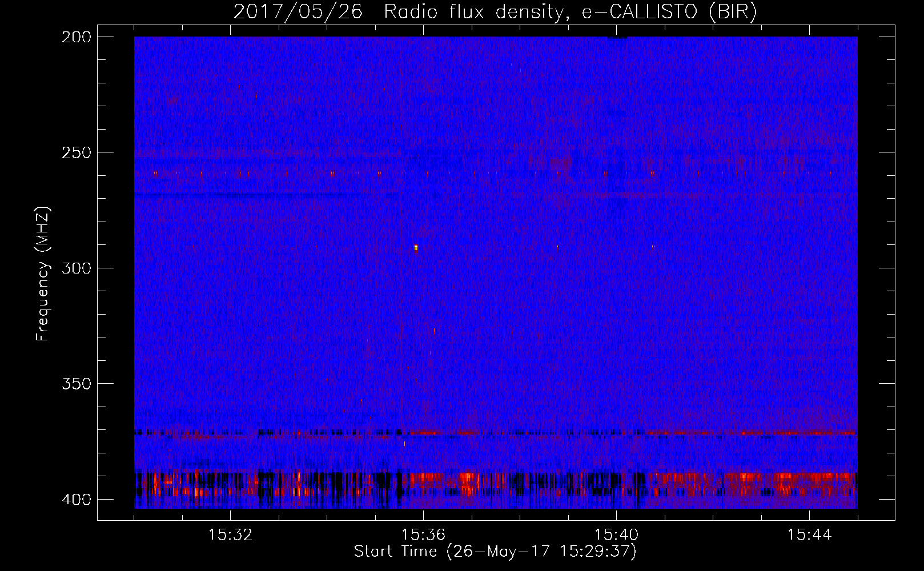
Task: Click the 300 frequency tick label
Action: [77, 268]
